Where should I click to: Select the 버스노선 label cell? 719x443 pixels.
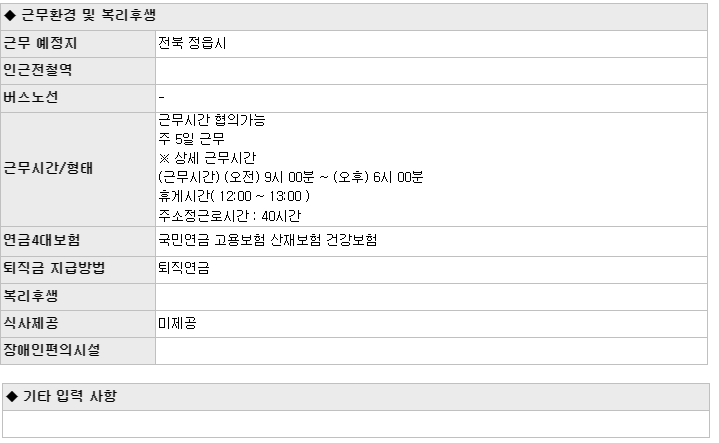(x=78, y=98)
